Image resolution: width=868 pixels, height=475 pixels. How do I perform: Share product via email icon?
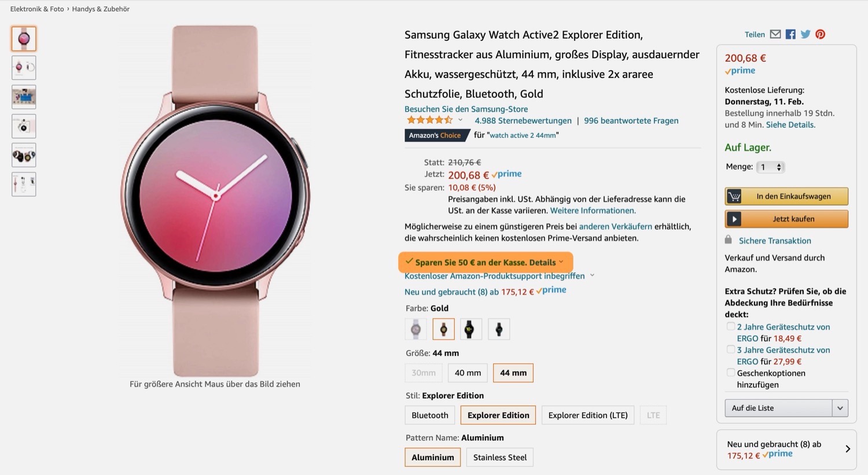775,34
